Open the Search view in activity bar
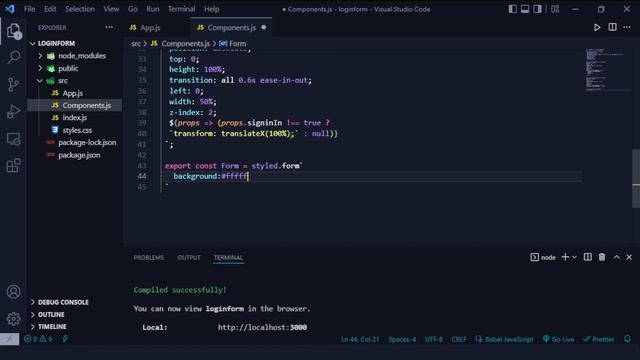 (x=13, y=57)
